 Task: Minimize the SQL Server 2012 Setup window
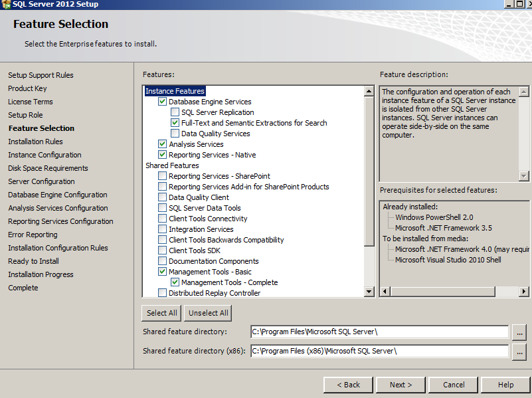coord(509,4)
